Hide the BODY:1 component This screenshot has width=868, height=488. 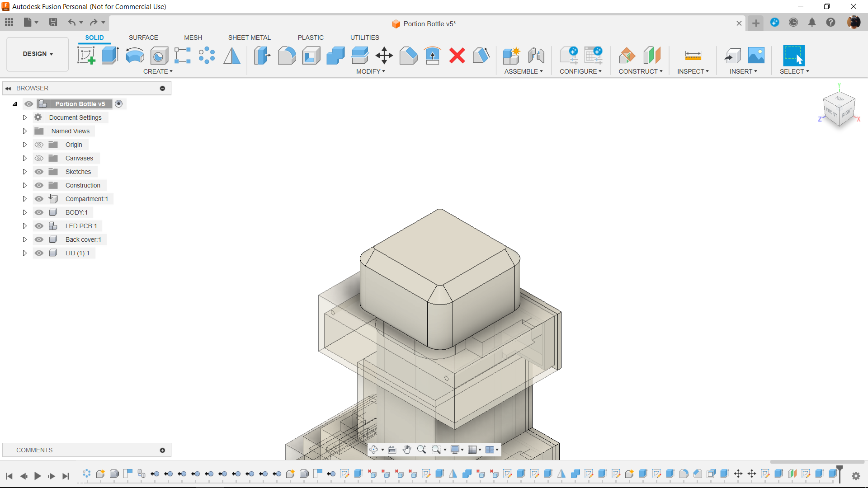point(39,212)
